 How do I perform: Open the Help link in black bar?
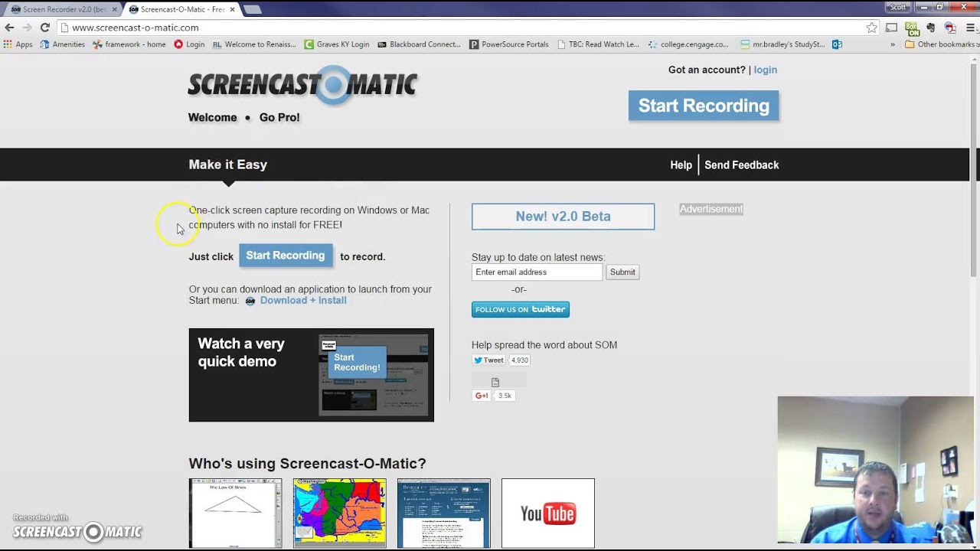point(681,165)
